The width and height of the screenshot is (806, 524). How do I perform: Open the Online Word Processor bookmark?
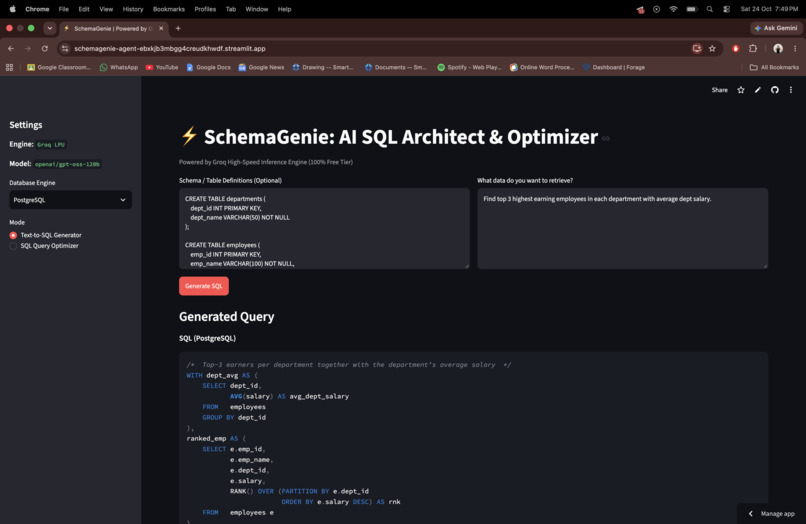[x=542, y=67]
